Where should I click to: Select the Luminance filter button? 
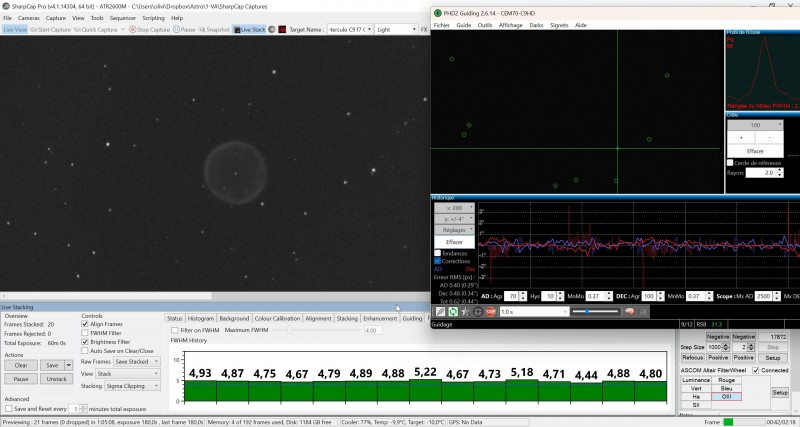click(x=696, y=380)
